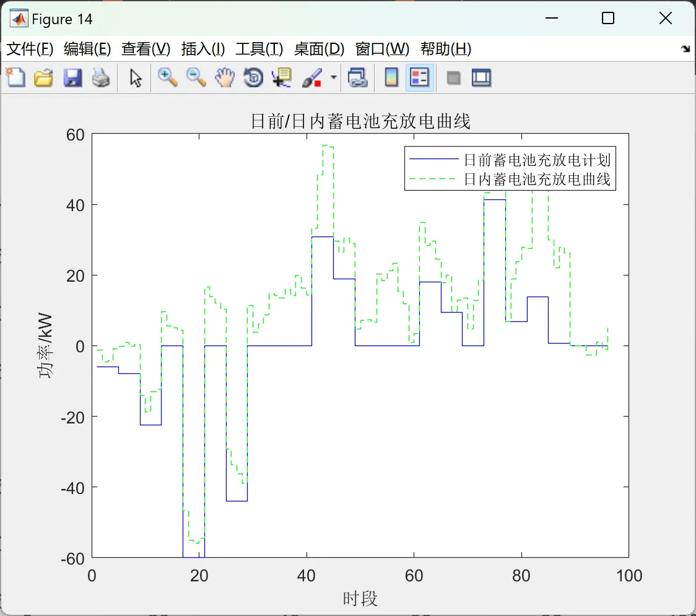Viewport: 696px width, 616px height.
Task: Open the 桌面(D) menu
Action: 319,49
